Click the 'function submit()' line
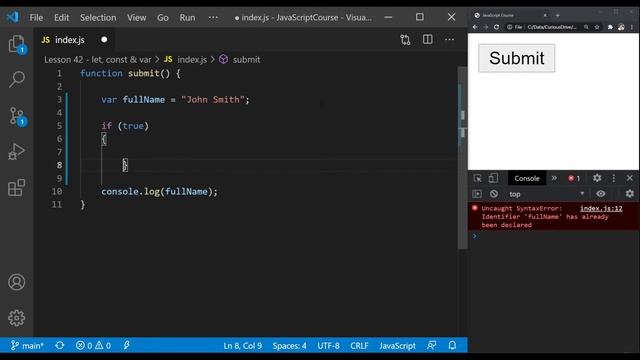 coord(130,73)
